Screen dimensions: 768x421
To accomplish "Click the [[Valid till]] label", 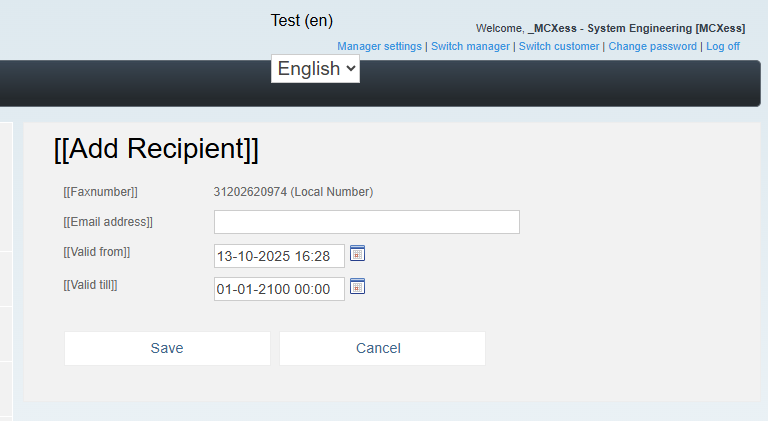I will 90,285.
